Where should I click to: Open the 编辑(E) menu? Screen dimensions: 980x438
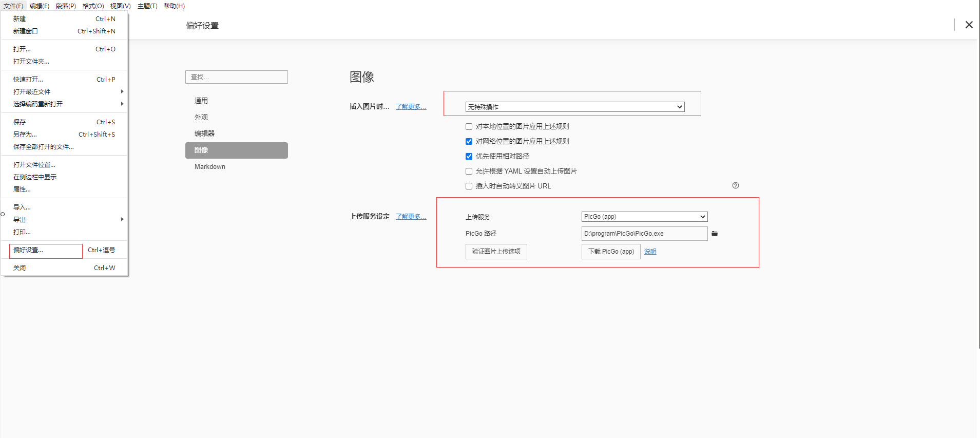click(40, 6)
